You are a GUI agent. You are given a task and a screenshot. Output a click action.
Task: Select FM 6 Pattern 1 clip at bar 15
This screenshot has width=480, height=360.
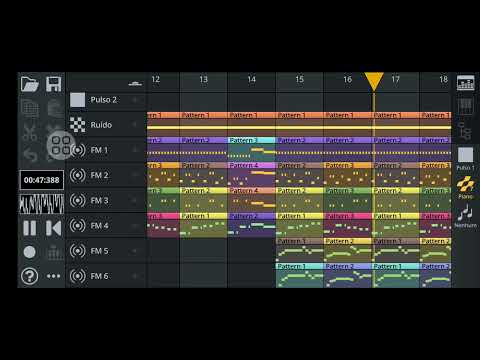(x=300, y=275)
